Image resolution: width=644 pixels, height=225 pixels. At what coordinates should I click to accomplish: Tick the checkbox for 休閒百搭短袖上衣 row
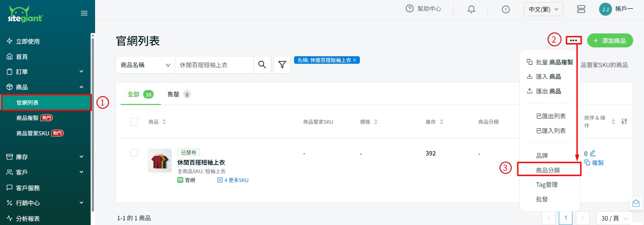point(134,153)
